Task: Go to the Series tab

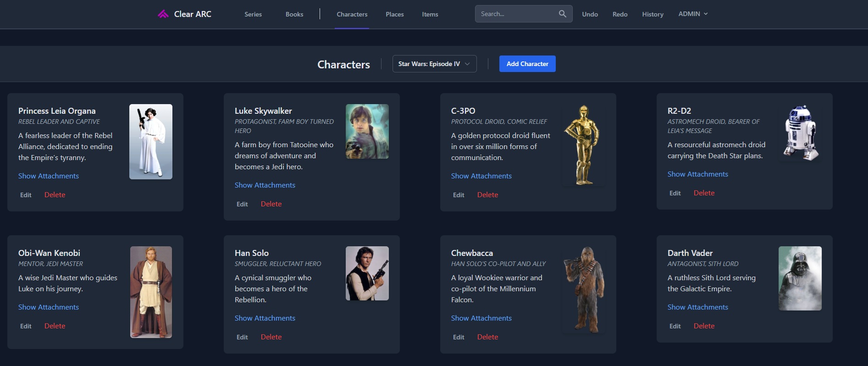Action: pyautogui.click(x=253, y=14)
